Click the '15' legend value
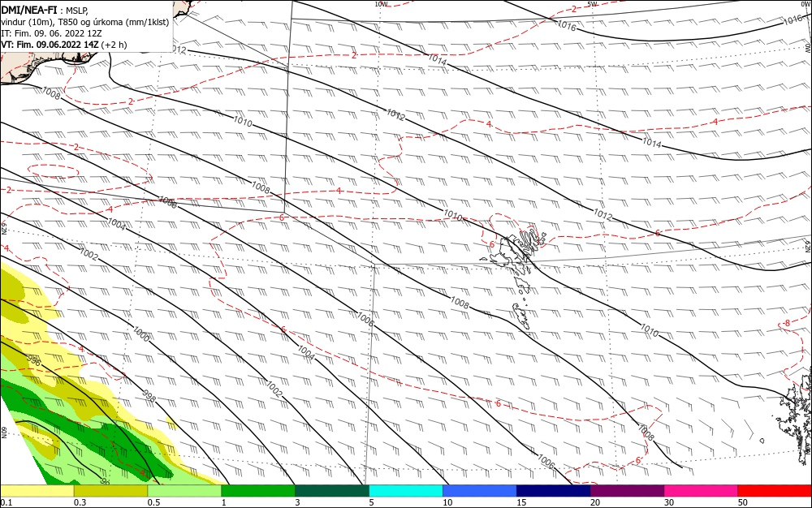Image resolution: width=812 pixels, height=508 pixels. click(521, 502)
